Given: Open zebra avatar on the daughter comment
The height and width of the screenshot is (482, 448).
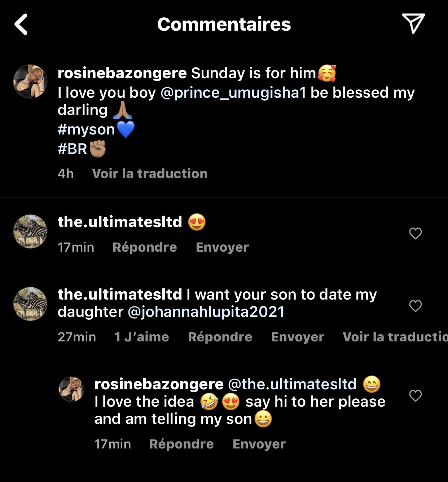Looking at the screenshot, I should click(x=30, y=304).
